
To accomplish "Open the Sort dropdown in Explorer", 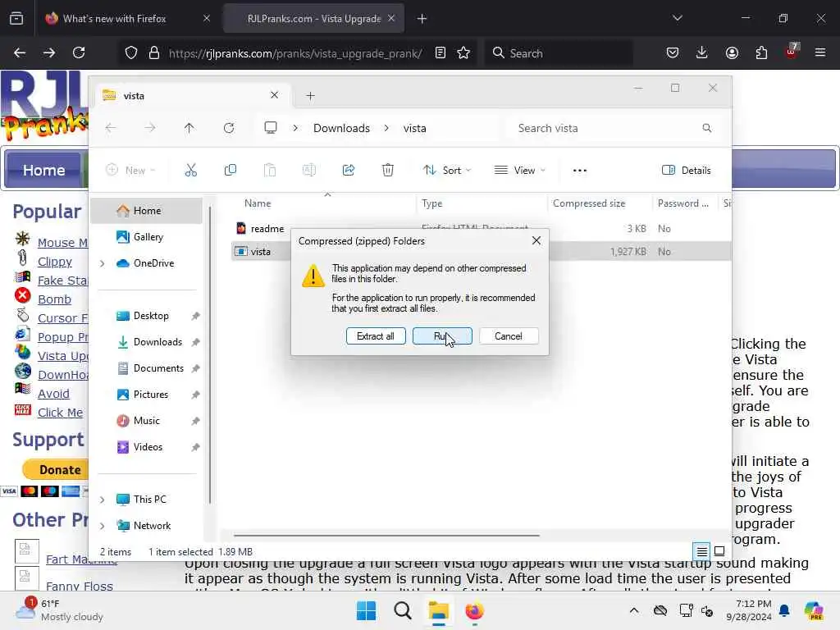I will point(447,171).
